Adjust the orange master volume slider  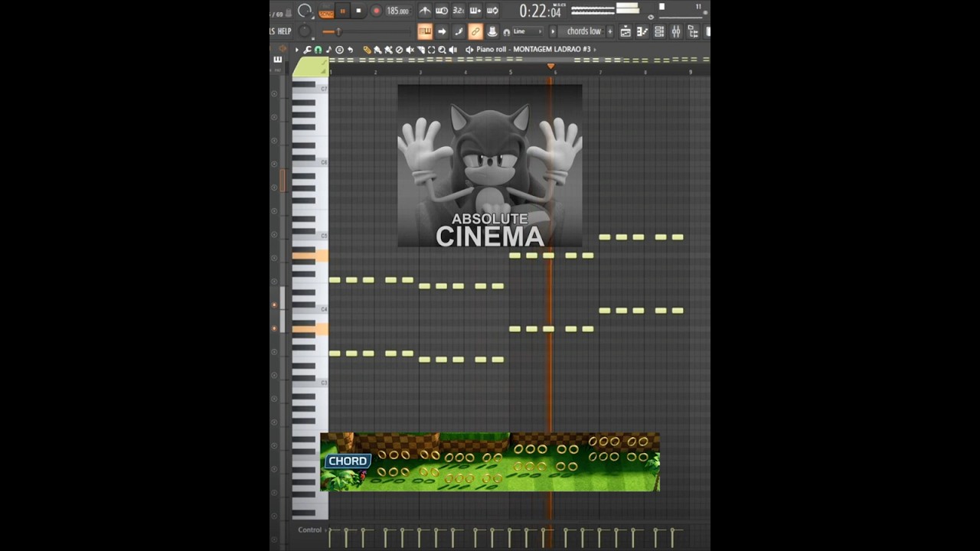pyautogui.click(x=337, y=31)
